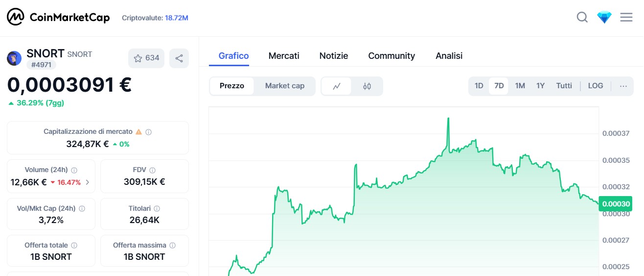Click the 0.00037 axis label
644x276 pixels.
(x=616, y=133)
